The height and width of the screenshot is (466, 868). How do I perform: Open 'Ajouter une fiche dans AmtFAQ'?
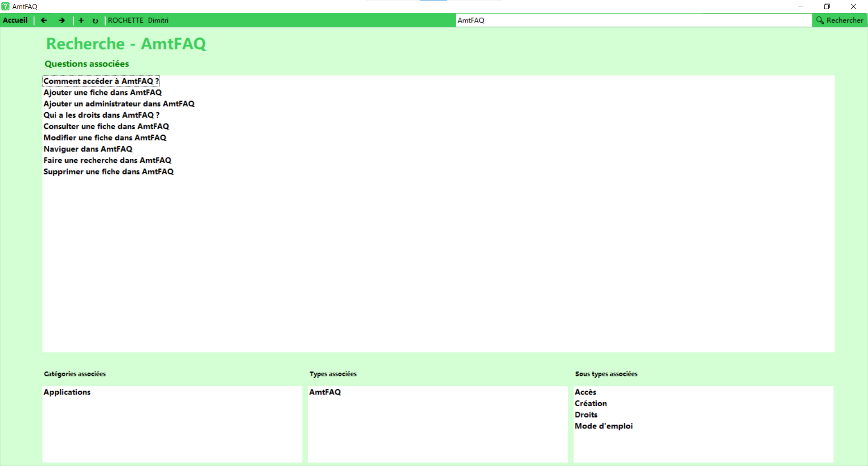[102, 92]
